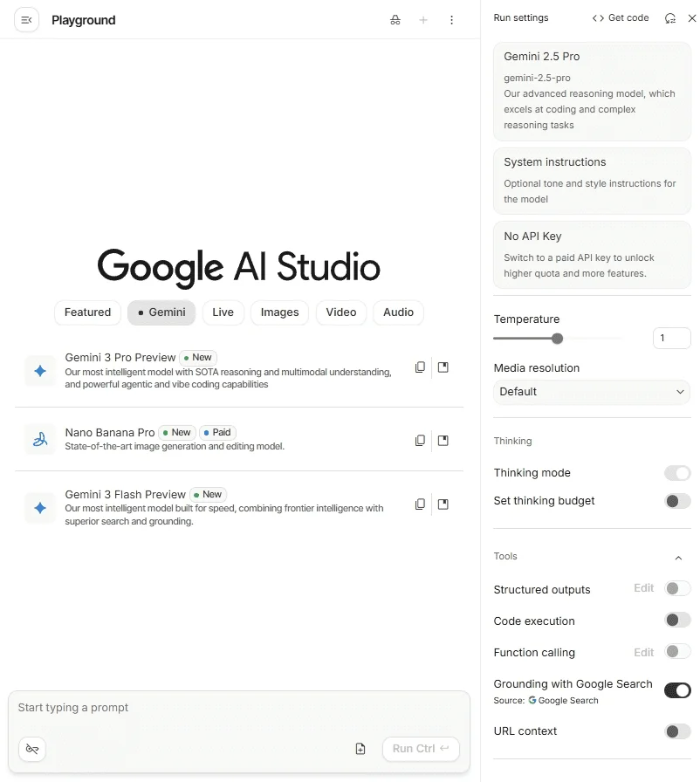Click the Paid badge on Nano Banana Pro
This screenshot has width=700, height=782.
click(218, 432)
